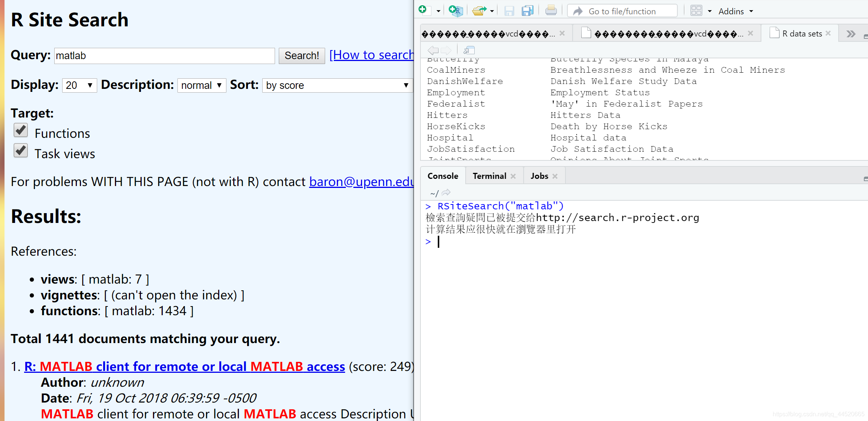Click the RSiteSearch("matlab") command line

(495, 206)
